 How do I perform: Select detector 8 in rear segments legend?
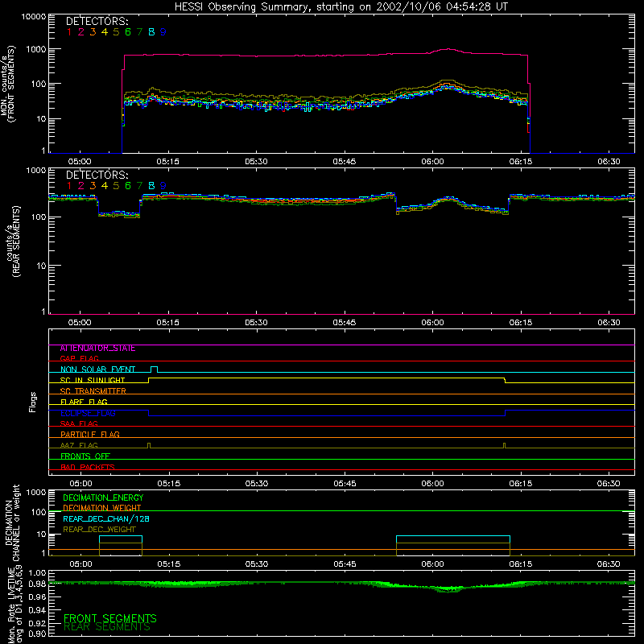(x=151, y=186)
